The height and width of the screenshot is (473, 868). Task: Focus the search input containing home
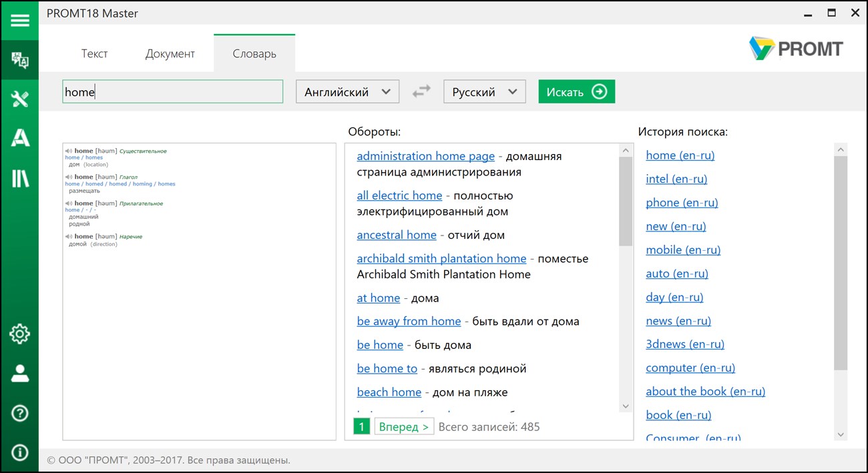tap(173, 92)
